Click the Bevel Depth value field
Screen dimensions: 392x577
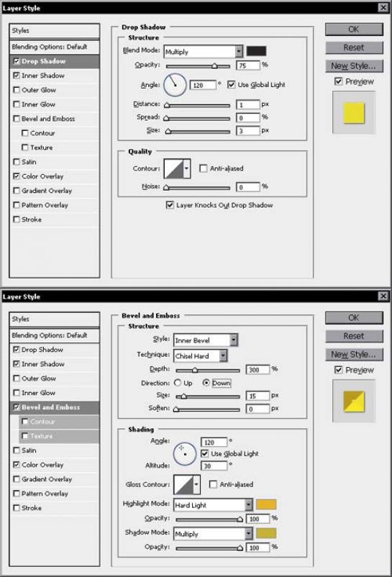pyautogui.click(x=257, y=370)
